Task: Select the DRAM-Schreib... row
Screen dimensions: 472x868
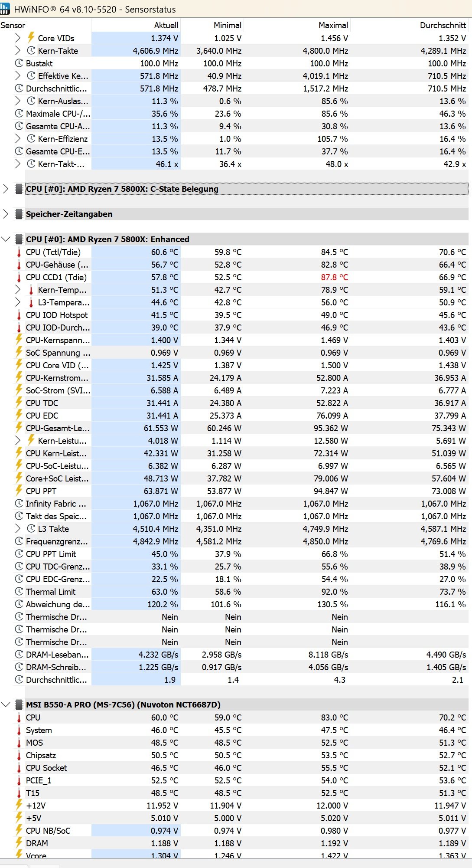Action: point(234,667)
